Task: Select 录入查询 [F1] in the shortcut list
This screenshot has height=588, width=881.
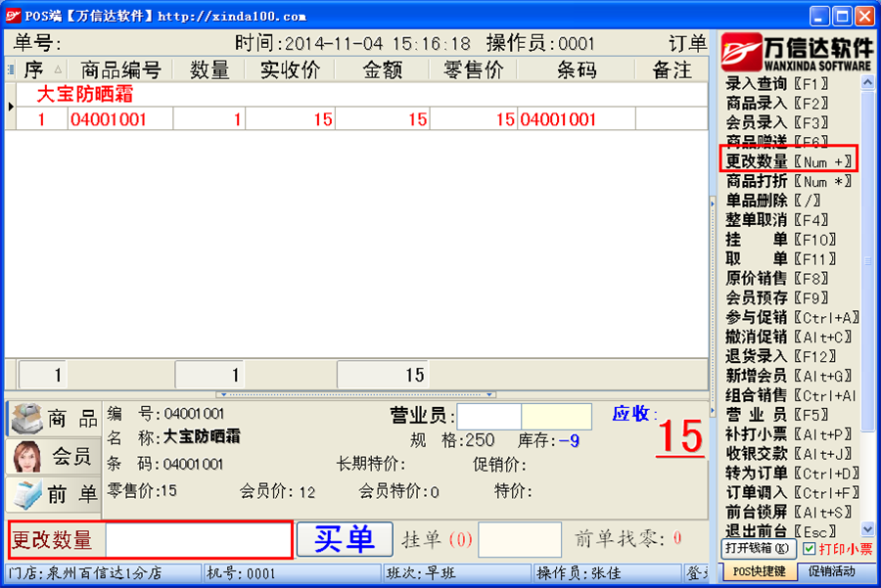Action: (x=777, y=84)
